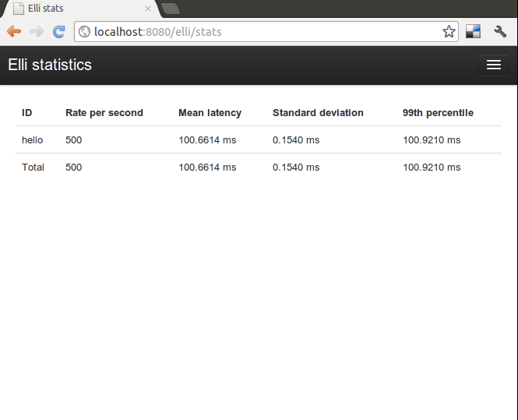Image resolution: width=518 pixels, height=420 pixels.
Task: Close the Elli stats tab
Action: coord(148,9)
